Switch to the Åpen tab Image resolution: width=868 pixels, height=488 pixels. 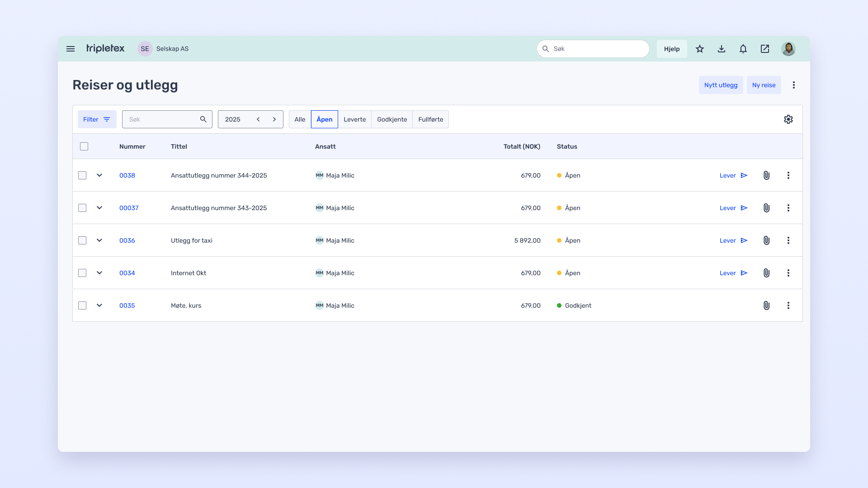[x=325, y=119]
